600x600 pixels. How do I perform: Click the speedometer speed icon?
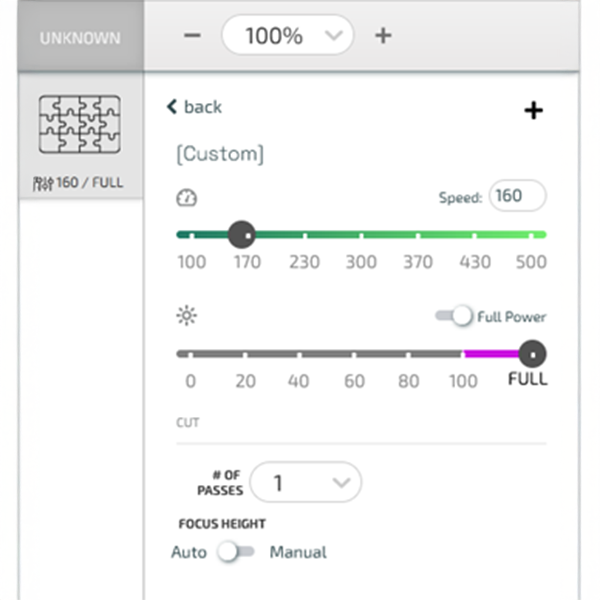[x=187, y=198]
